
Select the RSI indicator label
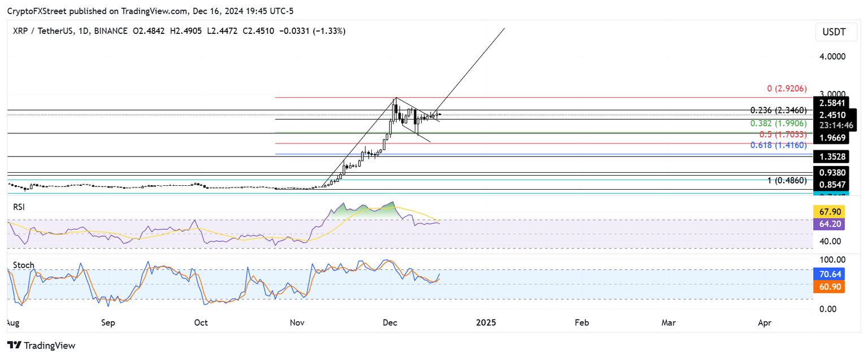[x=19, y=207]
